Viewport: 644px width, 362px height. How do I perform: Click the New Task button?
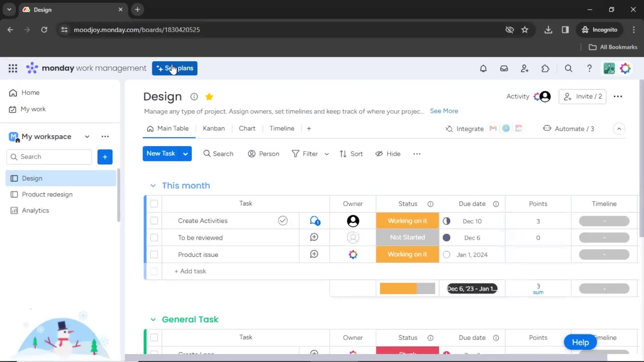[161, 154]
